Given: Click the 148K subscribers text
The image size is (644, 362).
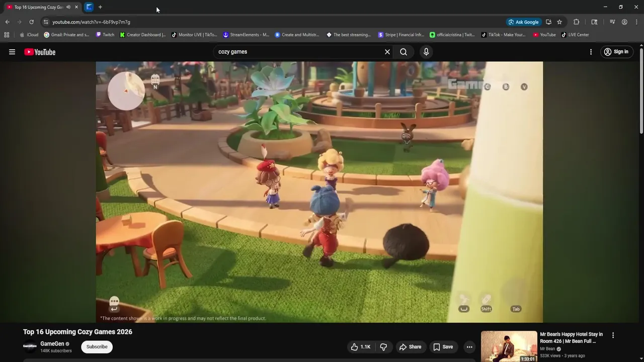Looking at the screenshot, I should tap(56, 351).
